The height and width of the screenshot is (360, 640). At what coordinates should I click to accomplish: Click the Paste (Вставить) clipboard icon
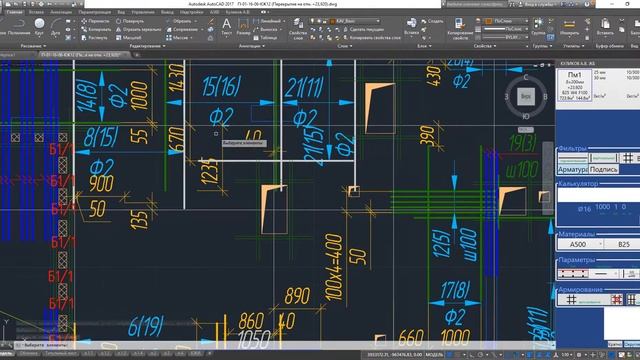coord(605,27)
